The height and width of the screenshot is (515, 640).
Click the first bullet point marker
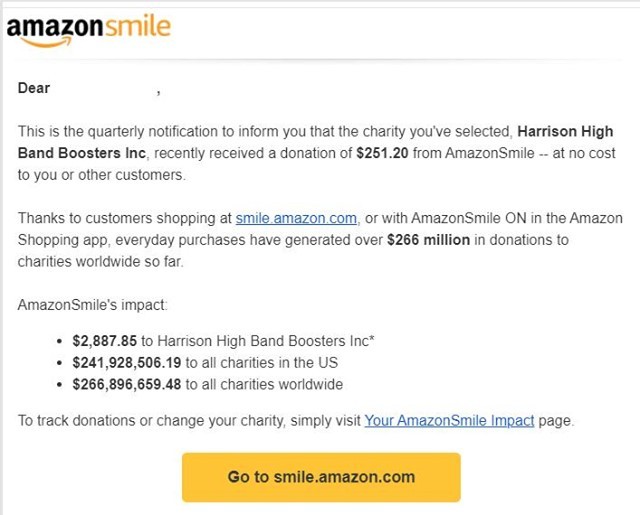coord(60,341)
